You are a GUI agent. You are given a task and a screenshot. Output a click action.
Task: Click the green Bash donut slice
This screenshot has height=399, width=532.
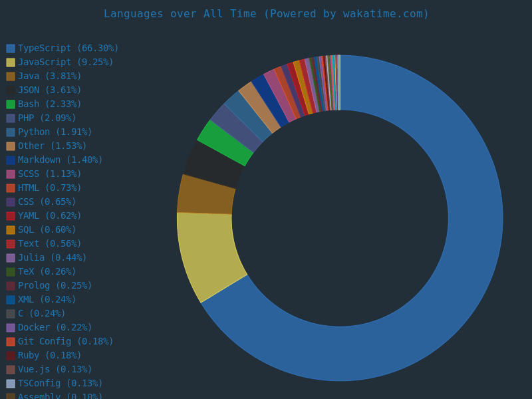point(226,143)
